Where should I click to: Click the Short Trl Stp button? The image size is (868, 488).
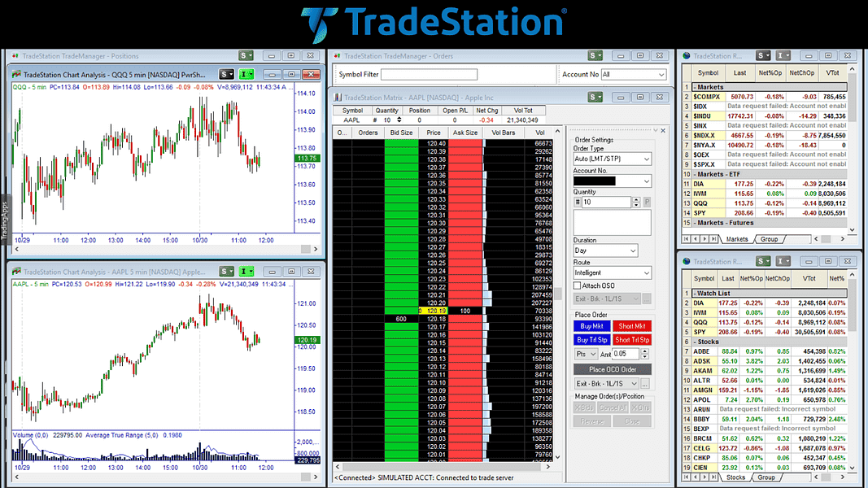(631, 340)
